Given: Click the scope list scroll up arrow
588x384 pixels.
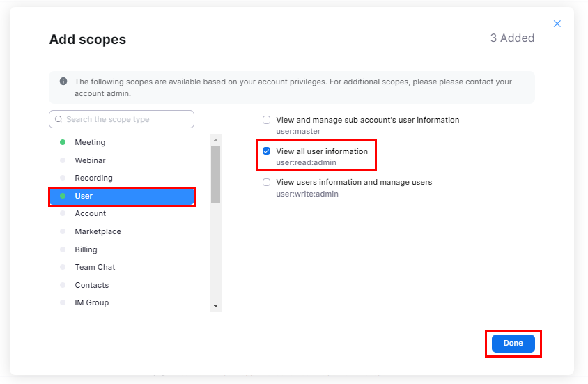Looking at the screenshot, I should (x=215, y=140).
